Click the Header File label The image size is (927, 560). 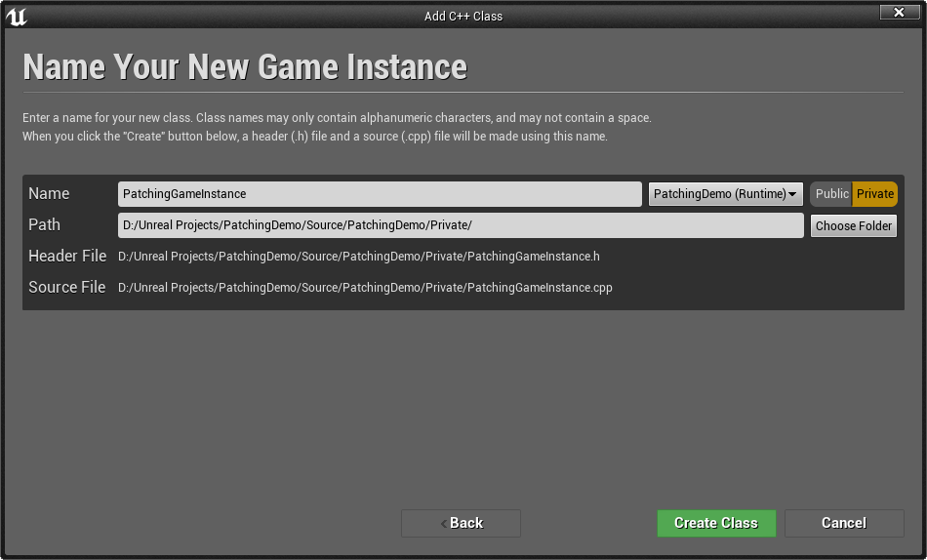[x=67, y=256]
